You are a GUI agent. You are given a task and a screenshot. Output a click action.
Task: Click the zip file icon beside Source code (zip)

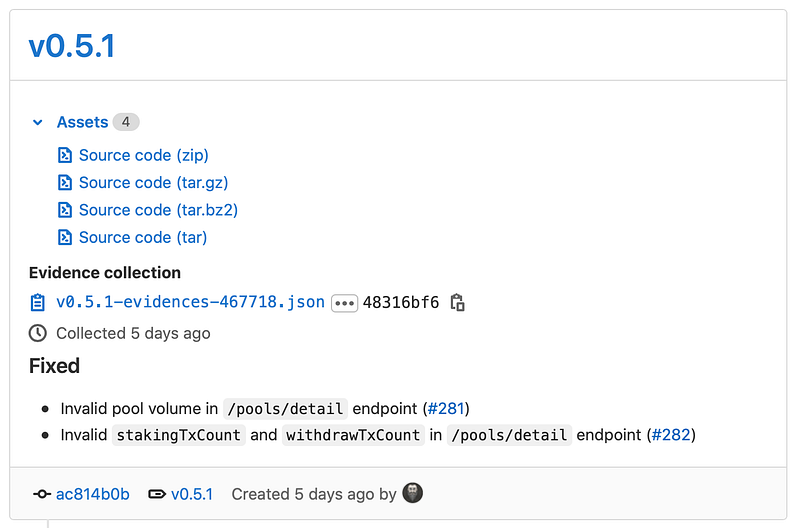click(65, 155)
